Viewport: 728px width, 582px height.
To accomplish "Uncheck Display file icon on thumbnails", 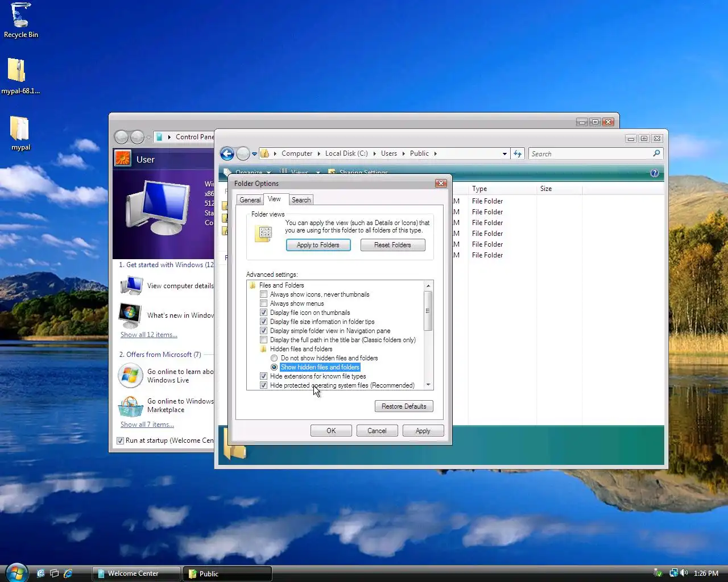I will pos(263,313).
